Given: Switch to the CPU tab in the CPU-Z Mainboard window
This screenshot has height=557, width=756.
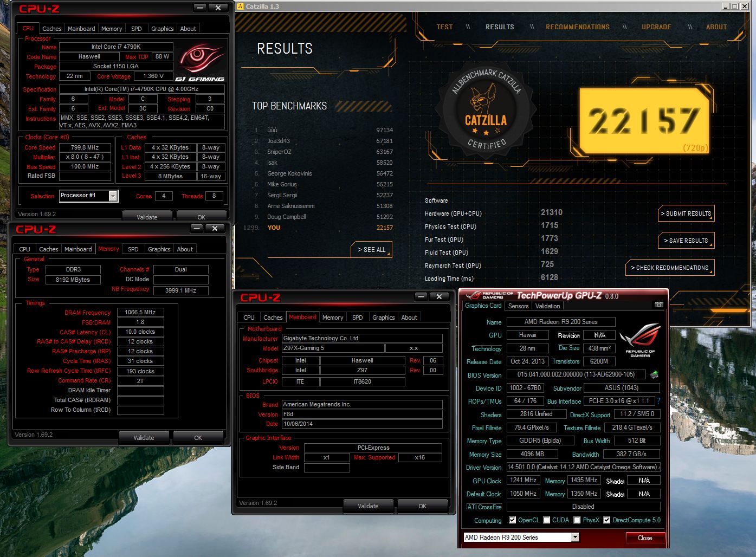Looking at the screenshot, I should pos(249,318).
